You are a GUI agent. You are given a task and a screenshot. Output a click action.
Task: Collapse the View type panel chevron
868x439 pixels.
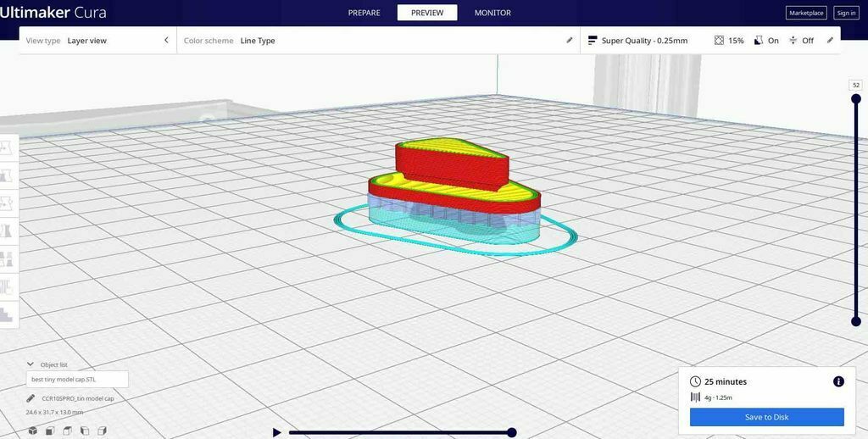pos(166,40)
